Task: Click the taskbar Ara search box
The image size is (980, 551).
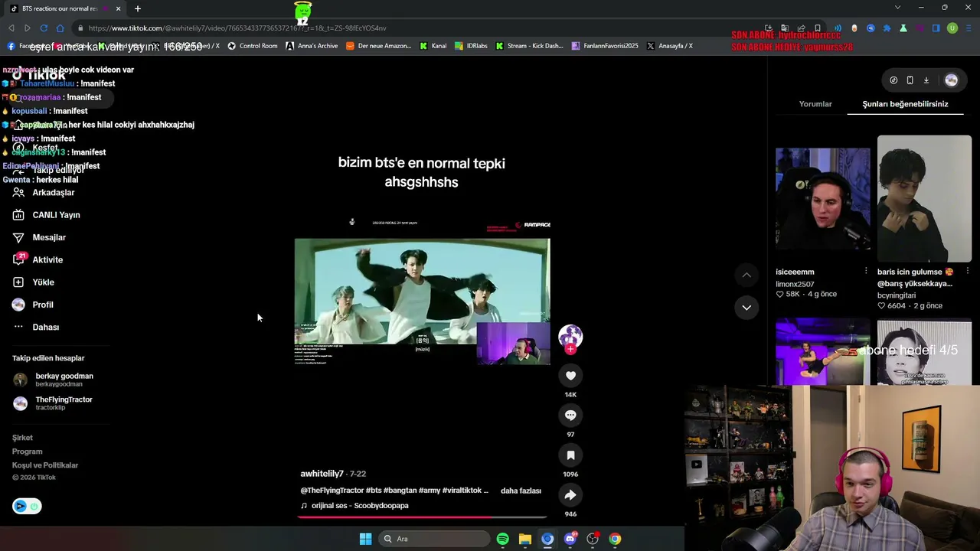Action: (x=434, y=539)
